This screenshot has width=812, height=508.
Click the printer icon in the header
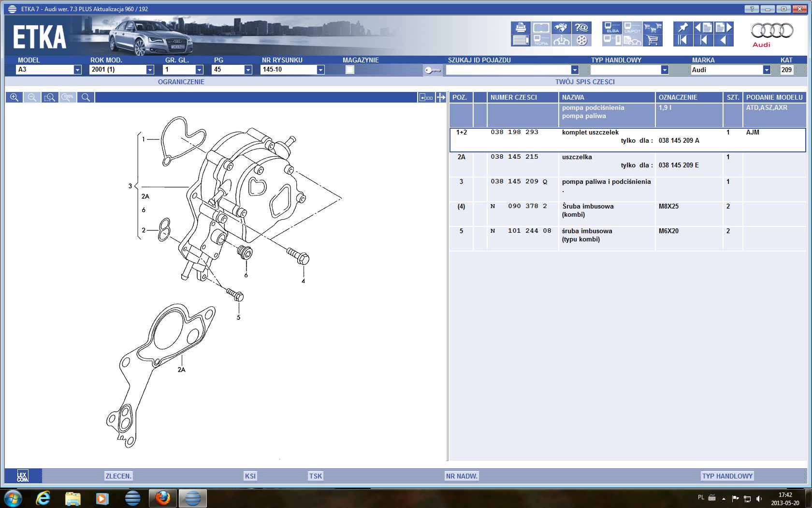pyautogui.click(x=521, y=28)
